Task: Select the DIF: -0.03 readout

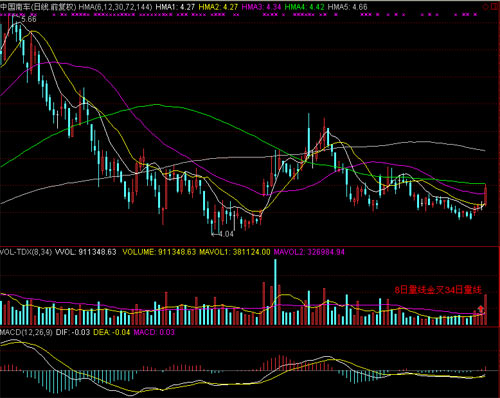Action: (73, 332)
